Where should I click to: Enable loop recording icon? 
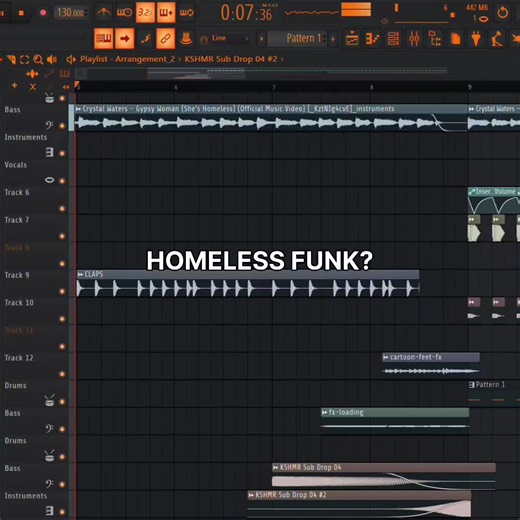[187, 13]
